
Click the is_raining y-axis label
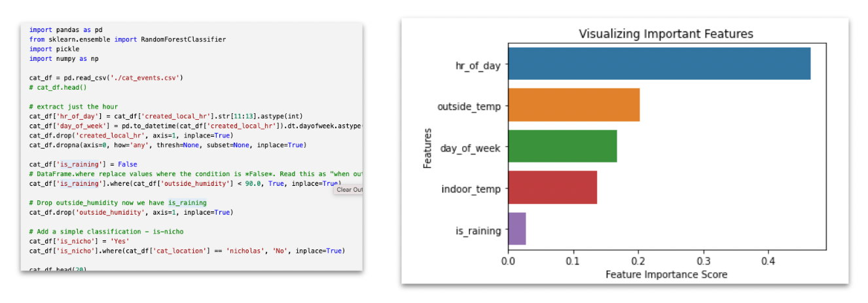pos(478,230)
